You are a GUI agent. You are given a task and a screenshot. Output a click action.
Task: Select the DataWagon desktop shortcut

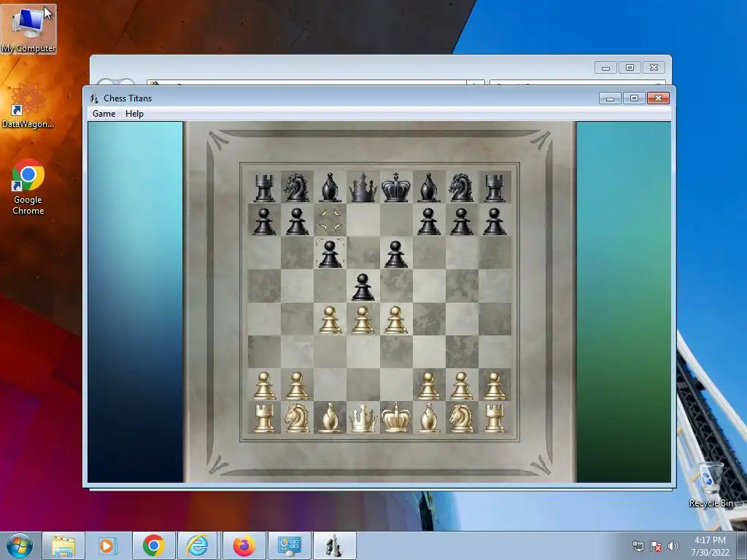[x=28, y=106]
